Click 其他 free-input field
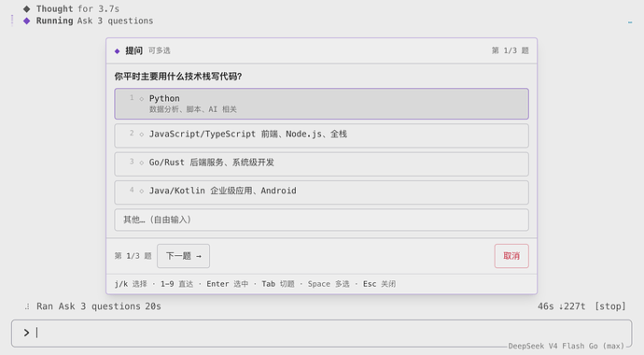 pyautogui.click(x=322, y=220)
